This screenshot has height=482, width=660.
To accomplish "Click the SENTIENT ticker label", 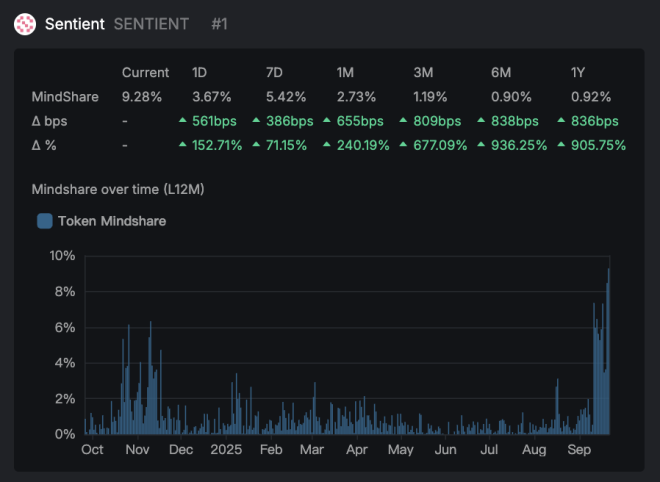I will click(x=151, y=24).
